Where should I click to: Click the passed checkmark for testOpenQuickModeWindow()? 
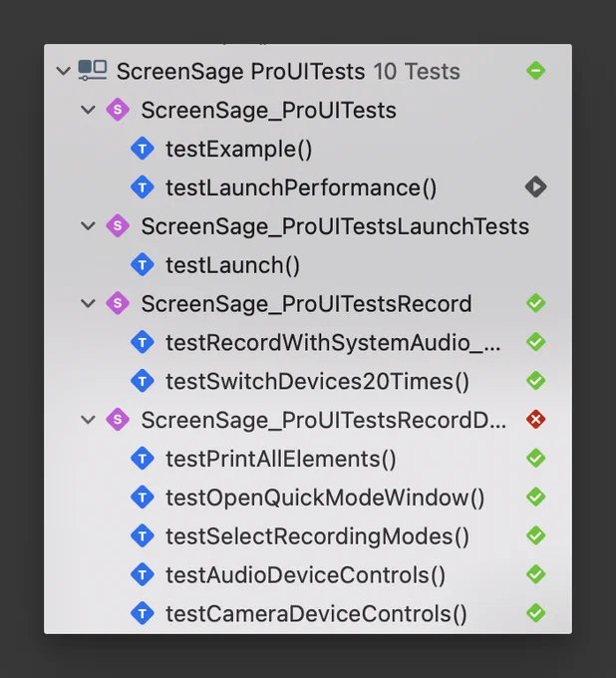536,498
